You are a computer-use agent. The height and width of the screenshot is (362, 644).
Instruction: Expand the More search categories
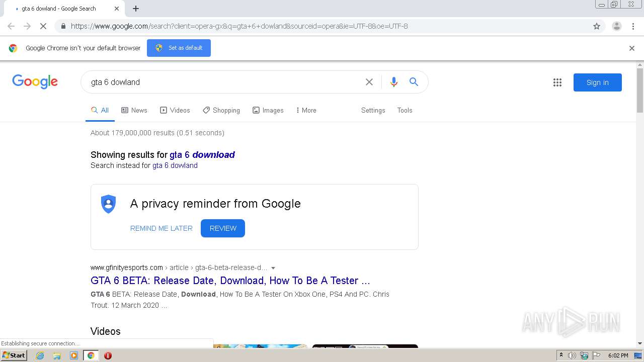306,110
